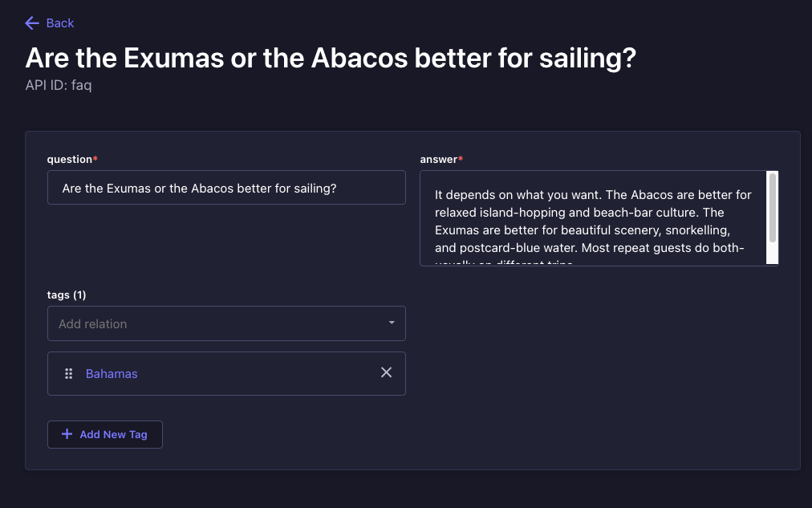Click the word Exumas in the answer text

pyautogui.click(x=457, y=230)
